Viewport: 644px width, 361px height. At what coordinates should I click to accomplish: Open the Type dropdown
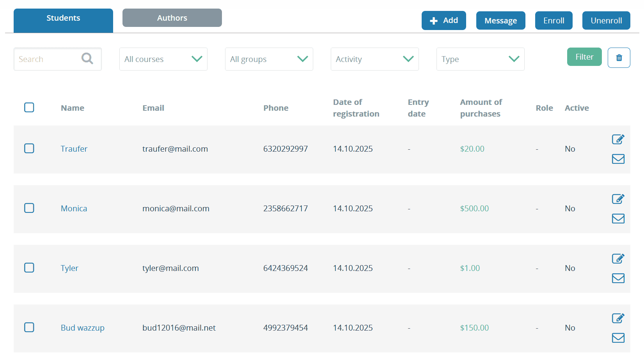[x=480, y=59]
